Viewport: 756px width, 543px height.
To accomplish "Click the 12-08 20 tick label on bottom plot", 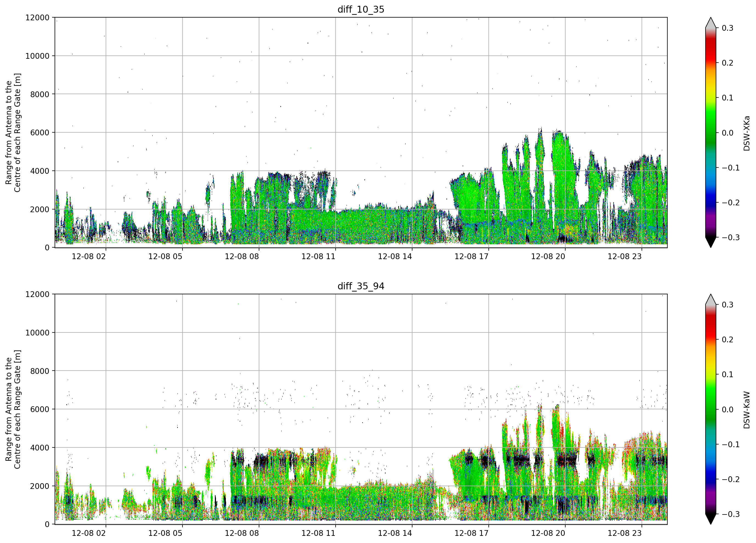I will pos(548,533).
